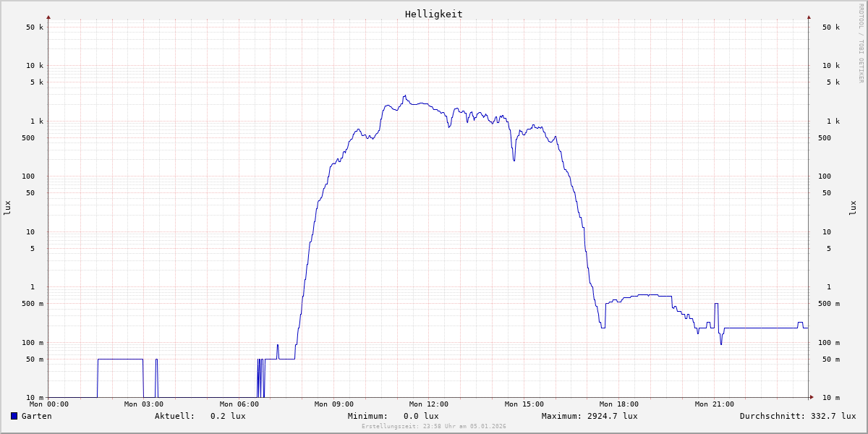Select the "Mon 03:00" time axis label
Image resolution: width=868 pixels, height=434 pixels.
pos(144,404)
